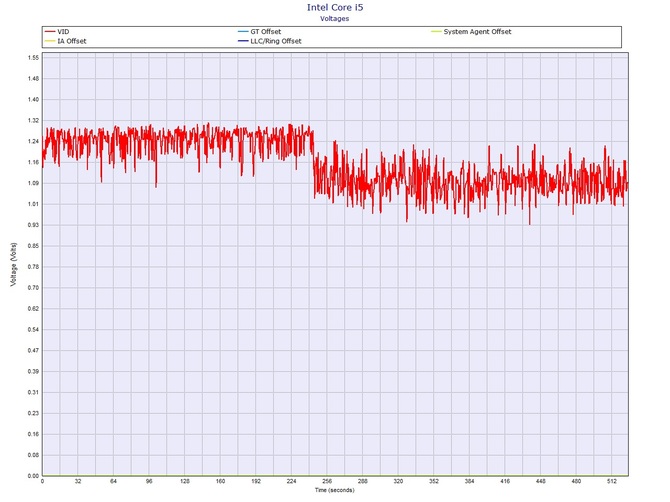
Task: Click the 1.16 voltage tick label
Action: point(33,162)
